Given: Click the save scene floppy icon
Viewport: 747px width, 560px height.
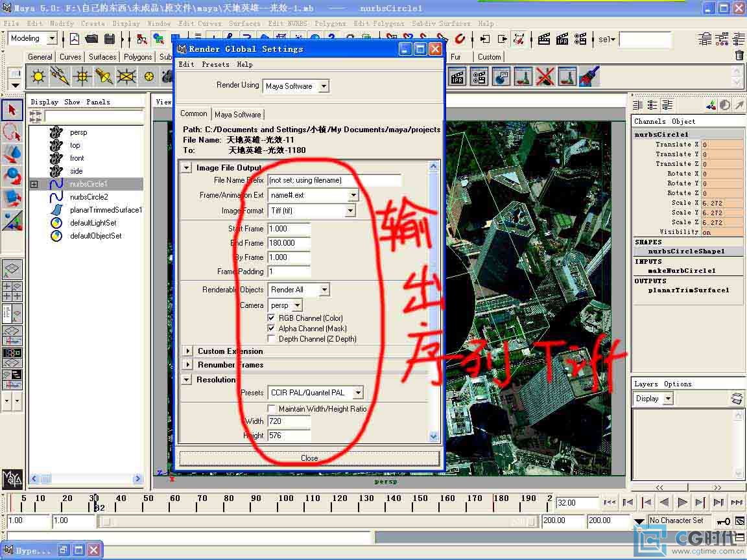Looking at the screenshot, I should tap(110, 39).
